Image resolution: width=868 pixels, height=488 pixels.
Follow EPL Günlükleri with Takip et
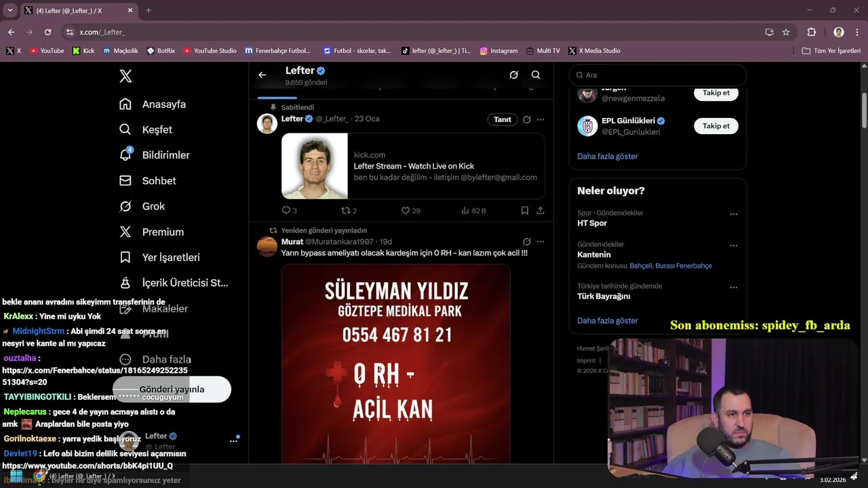pyautogui.click(x=716, y=126)
